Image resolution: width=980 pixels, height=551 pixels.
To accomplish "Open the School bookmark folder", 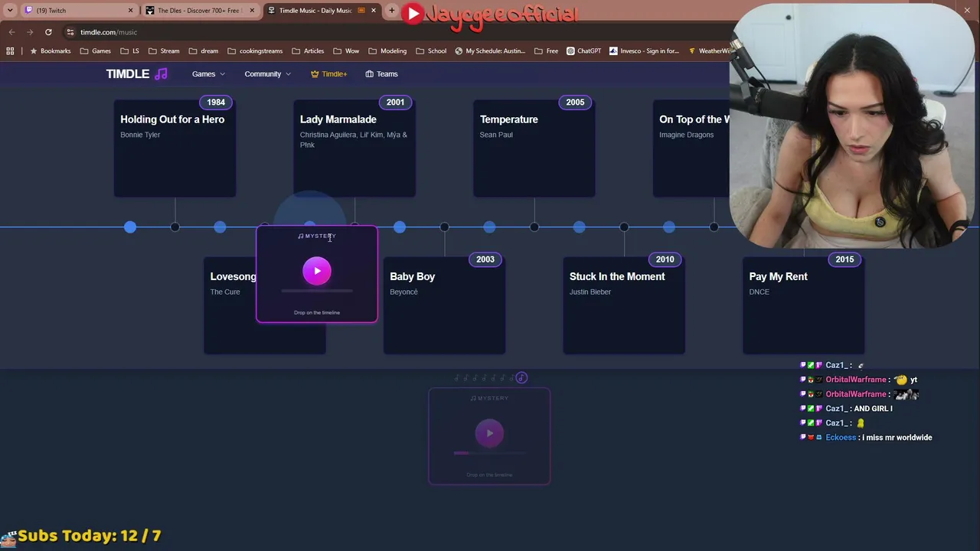I will pos(431,51).
